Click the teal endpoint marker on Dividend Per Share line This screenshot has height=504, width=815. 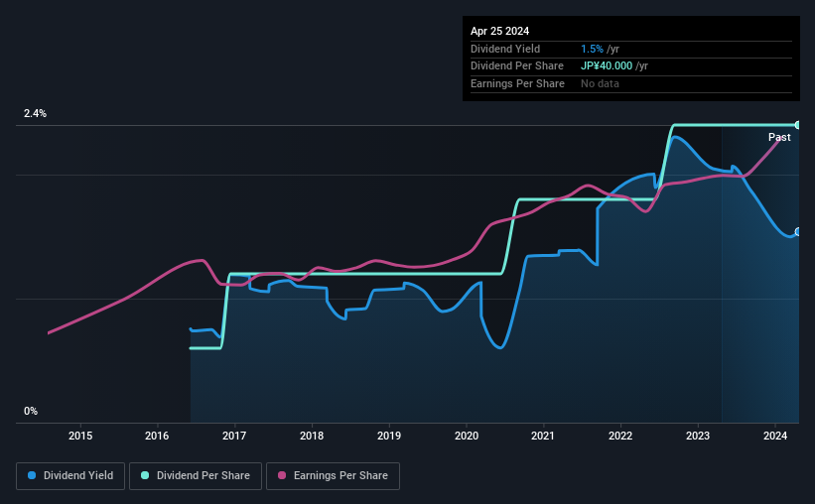point(798,125)
